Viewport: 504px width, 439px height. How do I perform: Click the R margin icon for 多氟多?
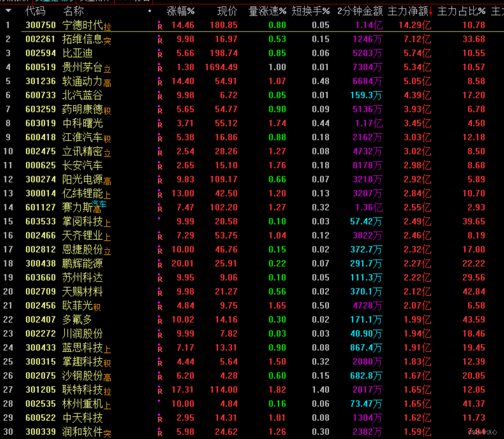point(160,320)
